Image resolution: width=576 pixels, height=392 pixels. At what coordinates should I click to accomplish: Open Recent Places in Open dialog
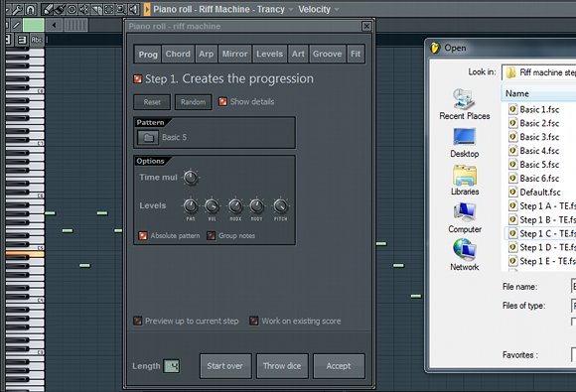click(465, 104)
